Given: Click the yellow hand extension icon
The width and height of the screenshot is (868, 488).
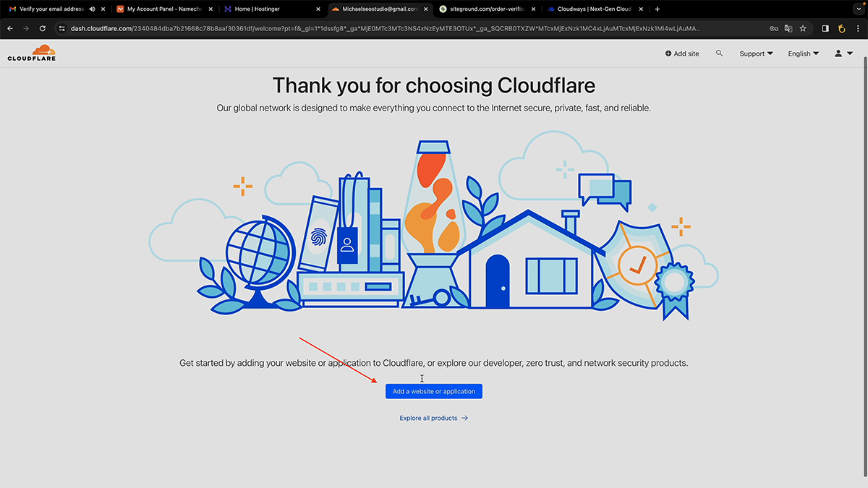Looking at the screenshot, I should tap(841, 28).
